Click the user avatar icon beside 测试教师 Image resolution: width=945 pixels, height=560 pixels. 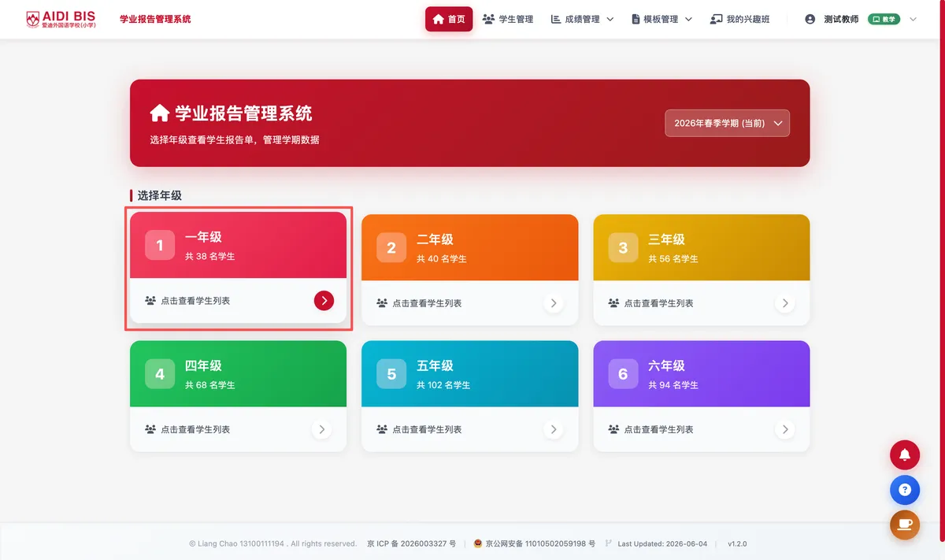click(x=810, y=19)
